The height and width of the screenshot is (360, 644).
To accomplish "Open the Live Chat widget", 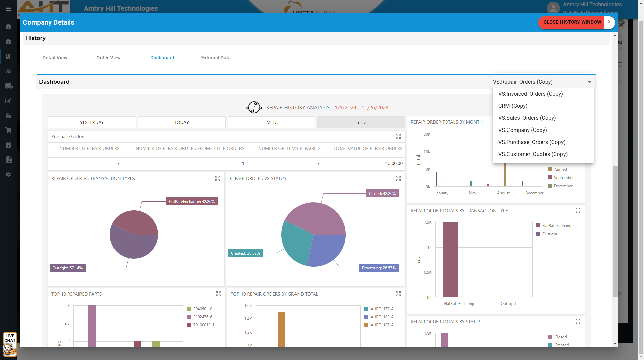I will (x=10, y=344).
